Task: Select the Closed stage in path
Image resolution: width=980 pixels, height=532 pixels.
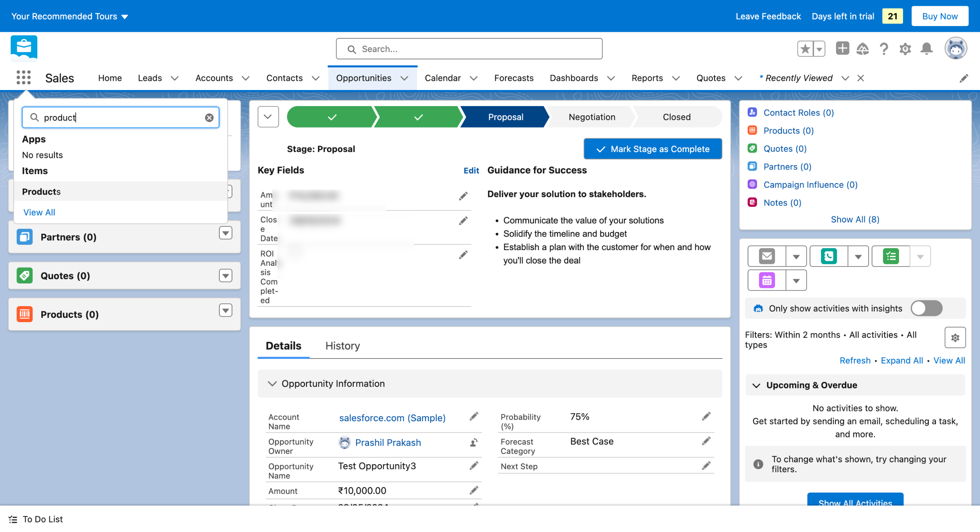Action: pyautogui.click(x=676, y=117)
